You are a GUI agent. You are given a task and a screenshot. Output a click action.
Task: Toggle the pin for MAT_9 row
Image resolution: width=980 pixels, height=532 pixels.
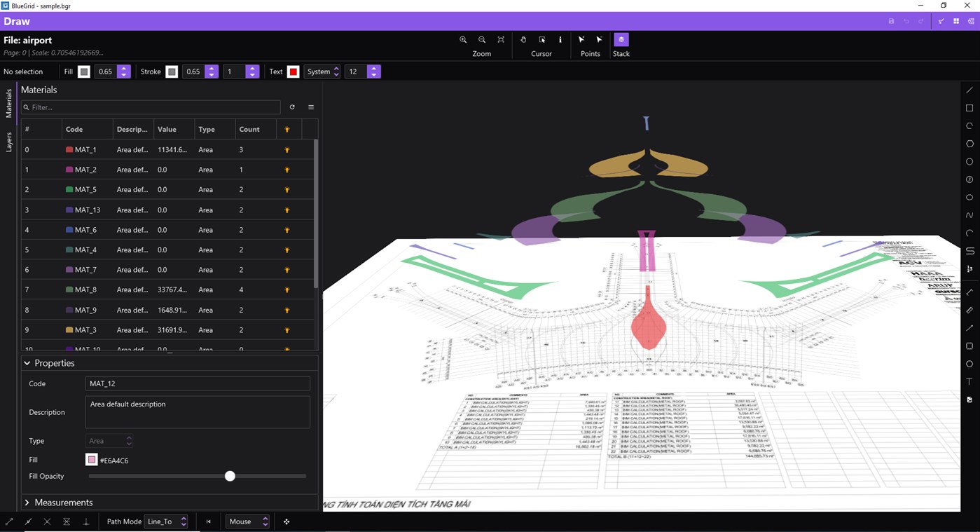[x=287, y=310]
